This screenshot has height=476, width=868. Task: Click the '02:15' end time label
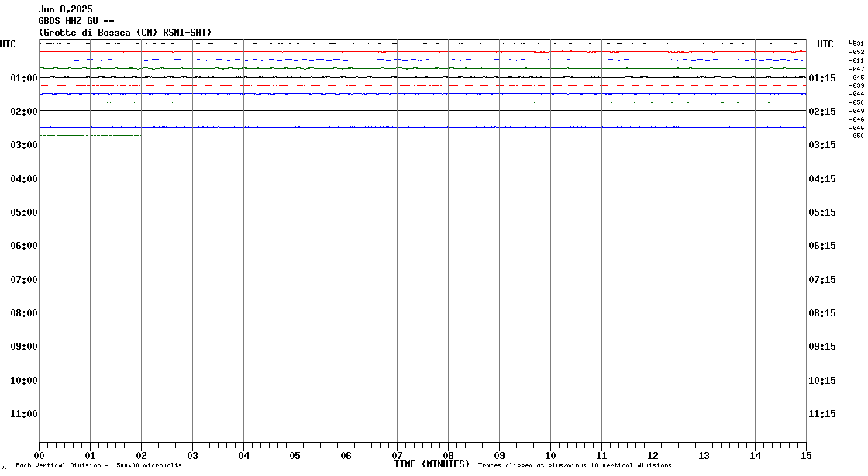[x=822, y=112]
